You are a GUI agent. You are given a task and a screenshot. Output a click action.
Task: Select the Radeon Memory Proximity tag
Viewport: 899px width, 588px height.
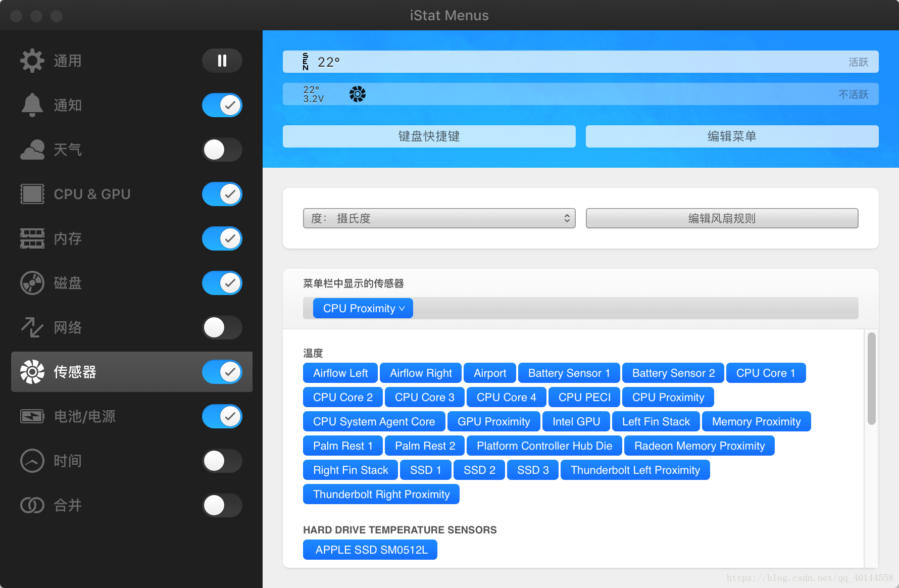(x=700, y=446)
